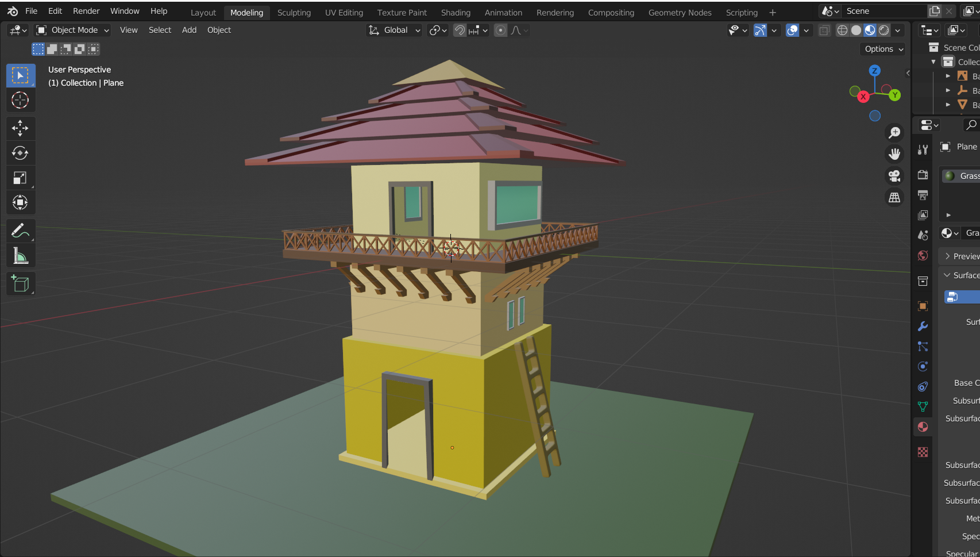Collapse the Collection tree row
Screen dimensions: 980x557
point(933,62)
